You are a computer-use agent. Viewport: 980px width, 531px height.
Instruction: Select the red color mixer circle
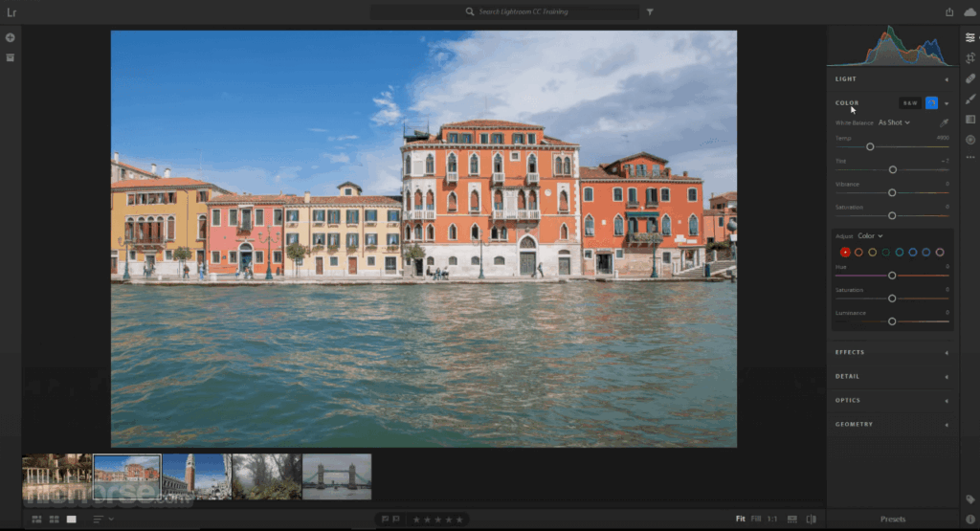pyautogui.click(x=845, y=253)
